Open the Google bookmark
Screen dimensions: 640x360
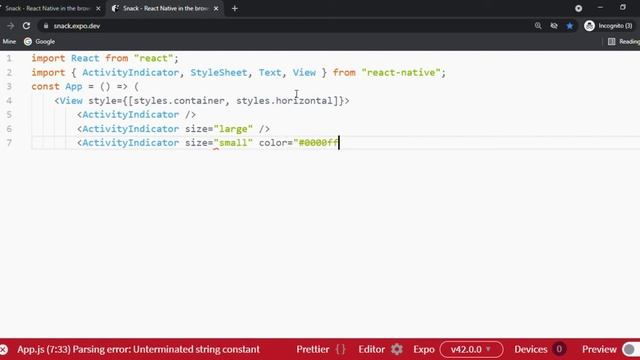(40, 42)
